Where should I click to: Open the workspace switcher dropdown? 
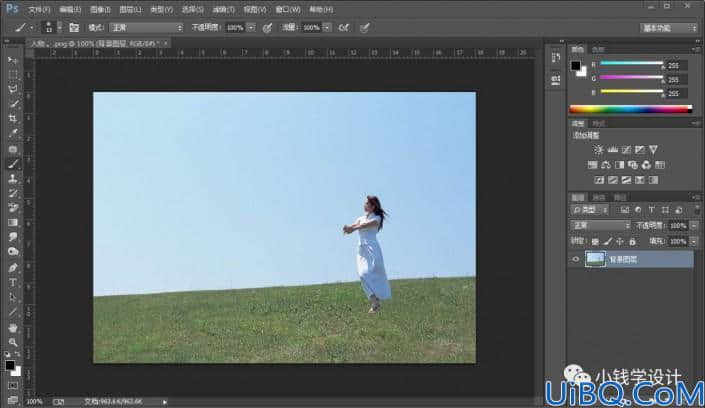click(x=669, y=28)
